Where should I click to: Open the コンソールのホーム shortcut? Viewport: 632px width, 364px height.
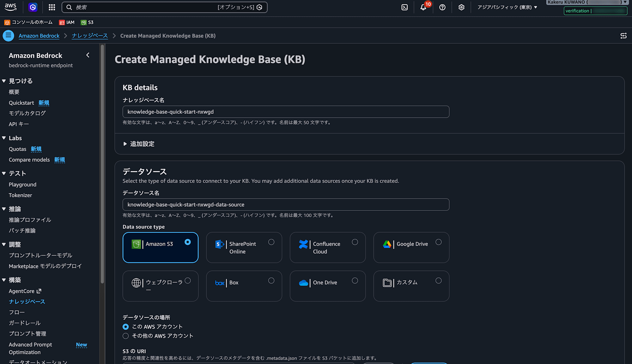point(28,22)
